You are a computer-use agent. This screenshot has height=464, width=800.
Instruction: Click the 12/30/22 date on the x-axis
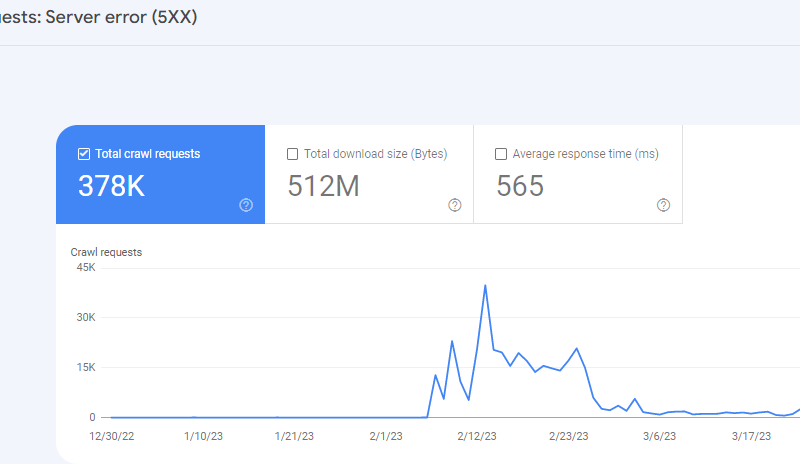(110, 436)
